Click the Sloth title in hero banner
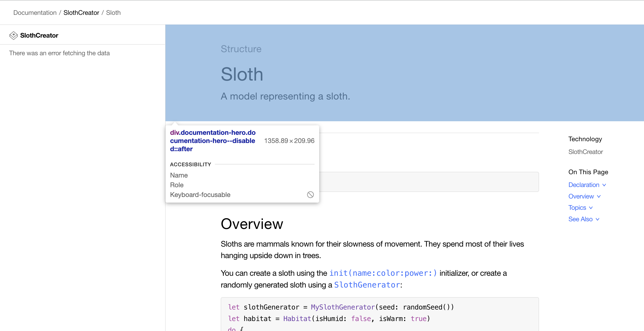 (x=242, y=74)
